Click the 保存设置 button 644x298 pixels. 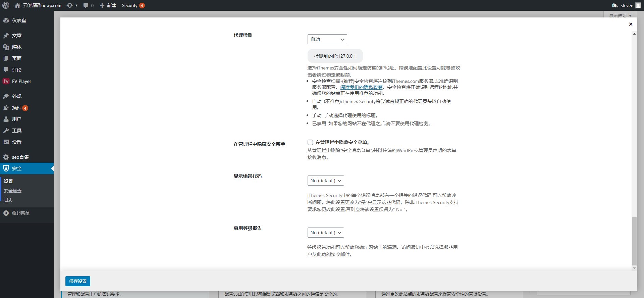tap(78, 281)
